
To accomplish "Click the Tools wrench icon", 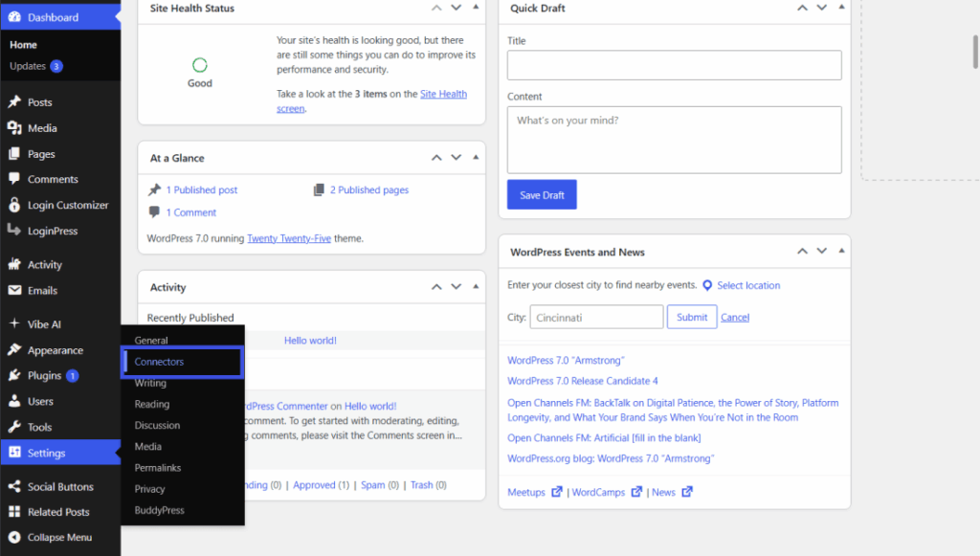I will pos(14,427).
